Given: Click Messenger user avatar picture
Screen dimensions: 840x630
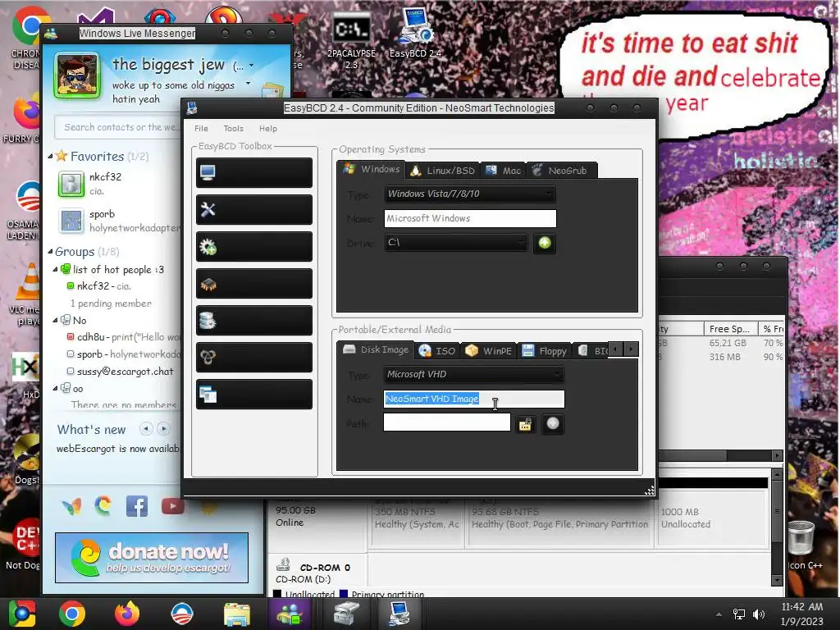Looking at the screenshot, I should point(77,75).
